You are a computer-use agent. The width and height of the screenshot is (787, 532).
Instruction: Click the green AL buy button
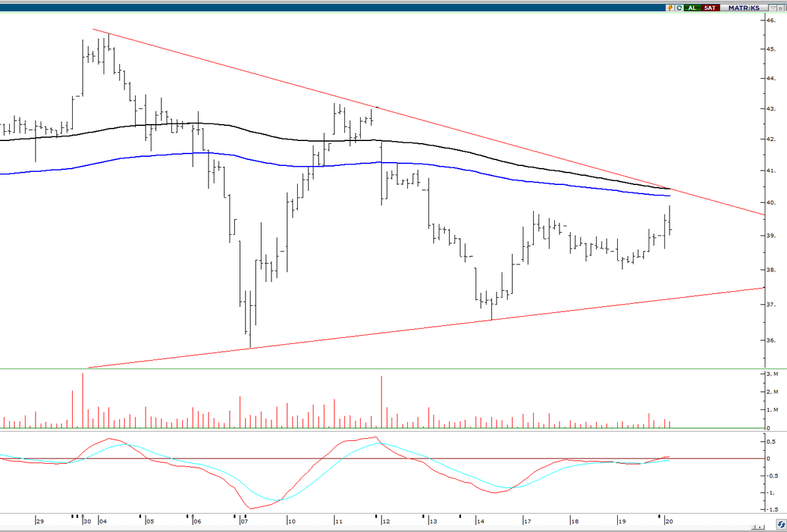693,8
